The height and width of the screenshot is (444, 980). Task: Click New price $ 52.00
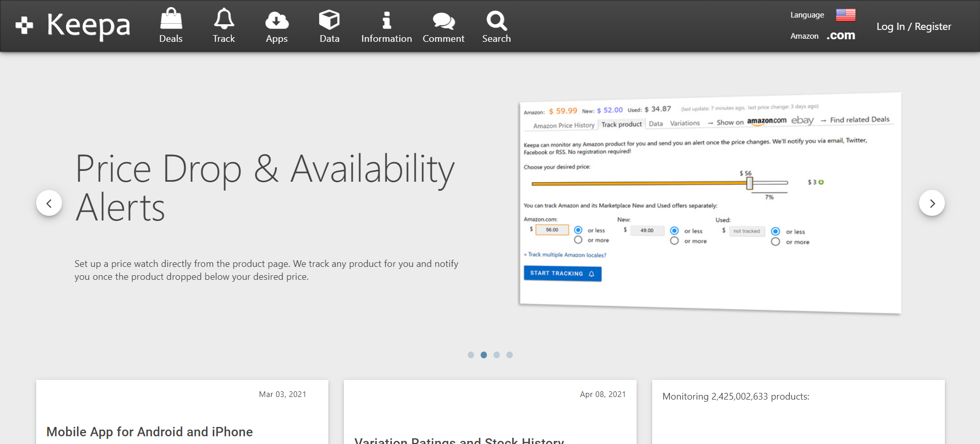(x=610, y=110)
